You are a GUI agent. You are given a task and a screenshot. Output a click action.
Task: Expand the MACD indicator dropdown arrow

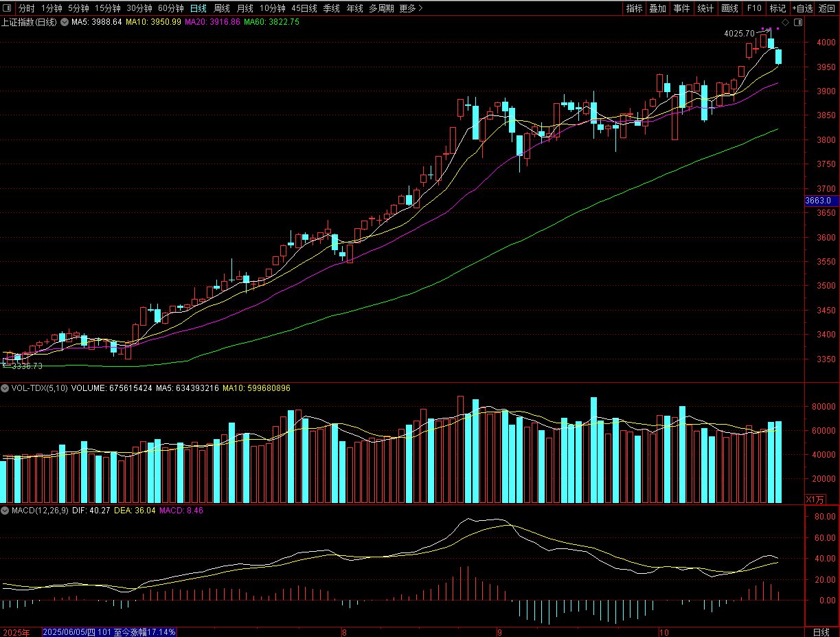(x=5, y=511)
